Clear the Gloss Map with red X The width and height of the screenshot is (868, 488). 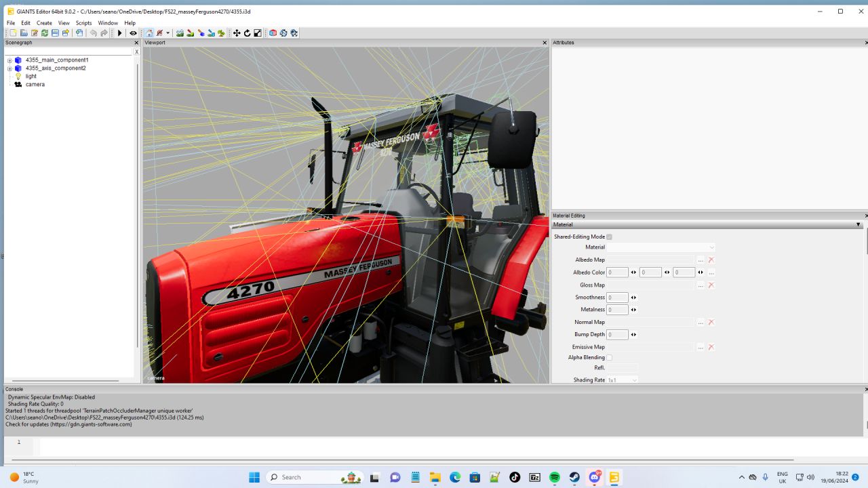[x=711, y=285]
